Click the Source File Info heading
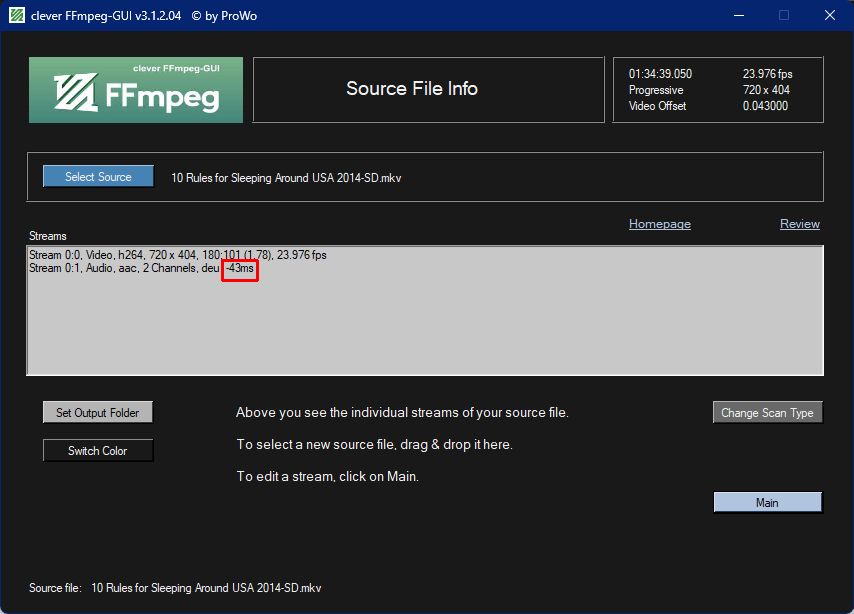This screenshot has width=854, height=614. tap(412, 88)
